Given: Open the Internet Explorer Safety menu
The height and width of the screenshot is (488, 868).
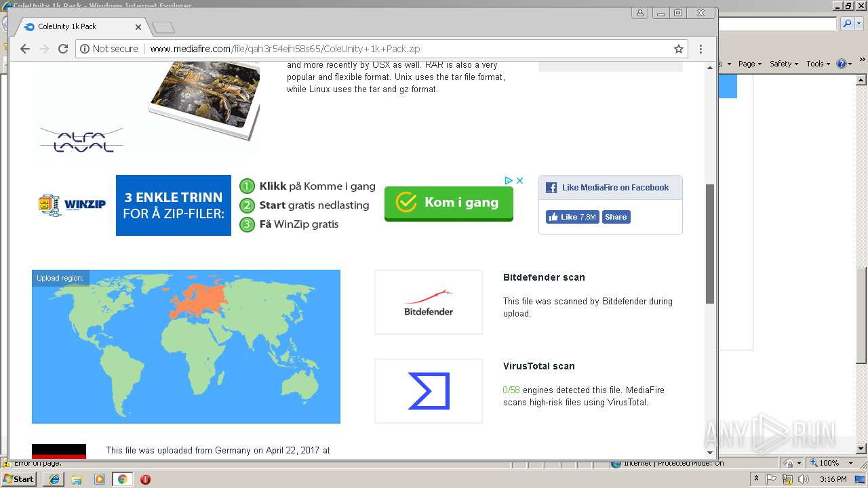Looking at the screenshot, I should 784,64.
